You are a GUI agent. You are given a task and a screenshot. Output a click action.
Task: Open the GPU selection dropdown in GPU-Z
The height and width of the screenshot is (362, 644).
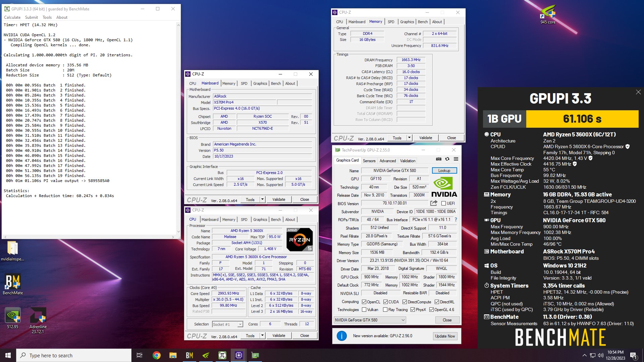[370, 320]
